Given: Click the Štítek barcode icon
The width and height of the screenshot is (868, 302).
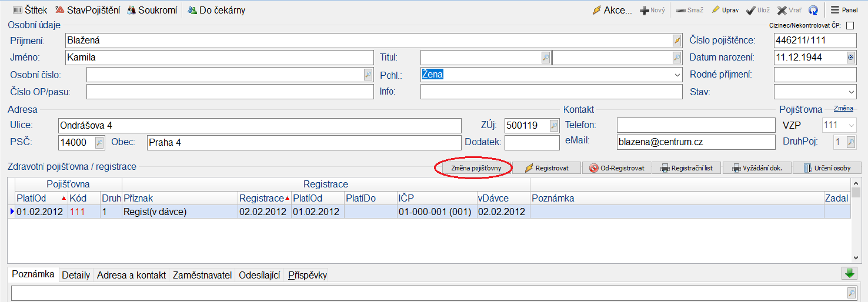Looking at the screenshot, I should (17, 10).
